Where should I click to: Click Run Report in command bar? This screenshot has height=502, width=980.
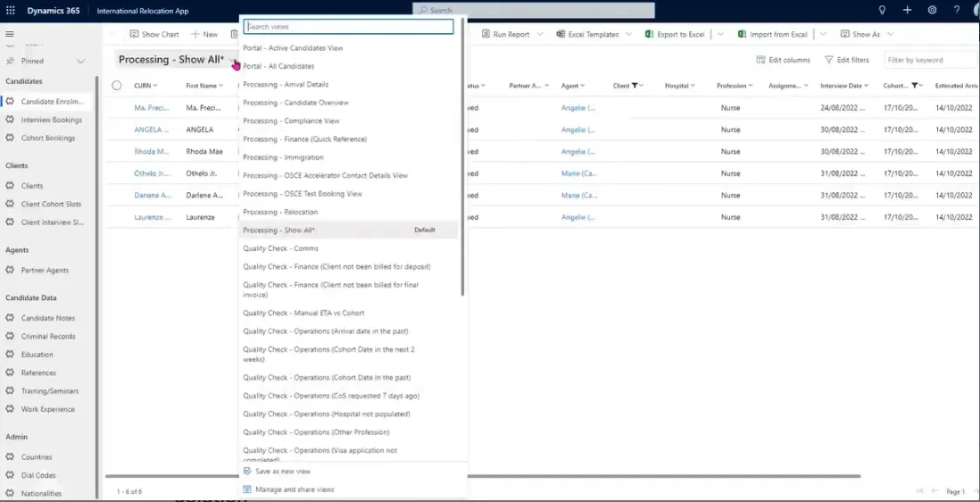tap(506, 34)
